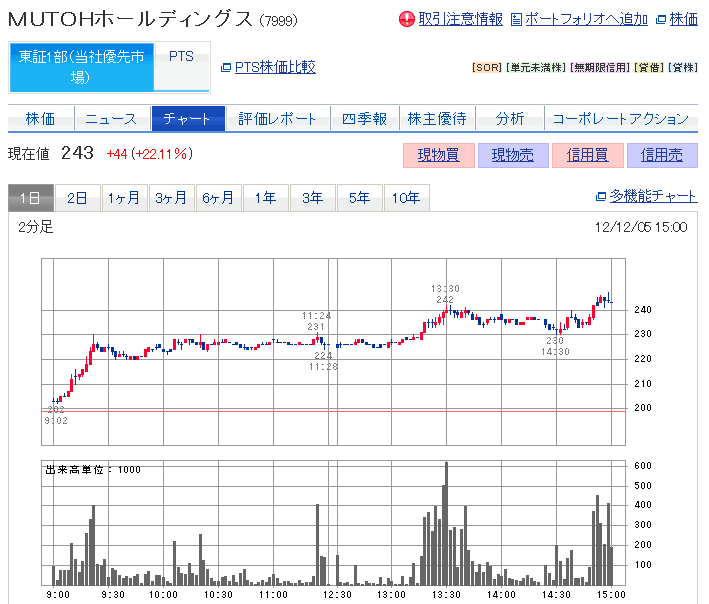Select the 1ヶ月 chart period

(124, 198)
